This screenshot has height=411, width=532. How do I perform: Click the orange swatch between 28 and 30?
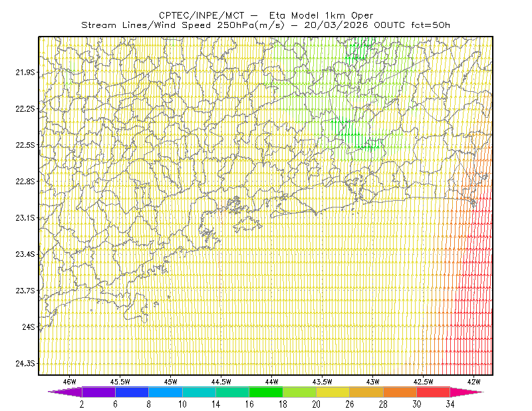click(400, 392)
